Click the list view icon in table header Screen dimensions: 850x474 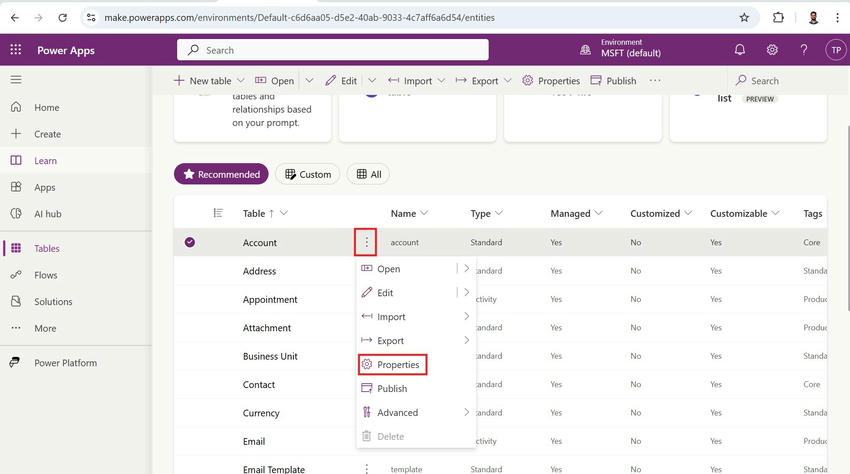click(x=218, y=213)
